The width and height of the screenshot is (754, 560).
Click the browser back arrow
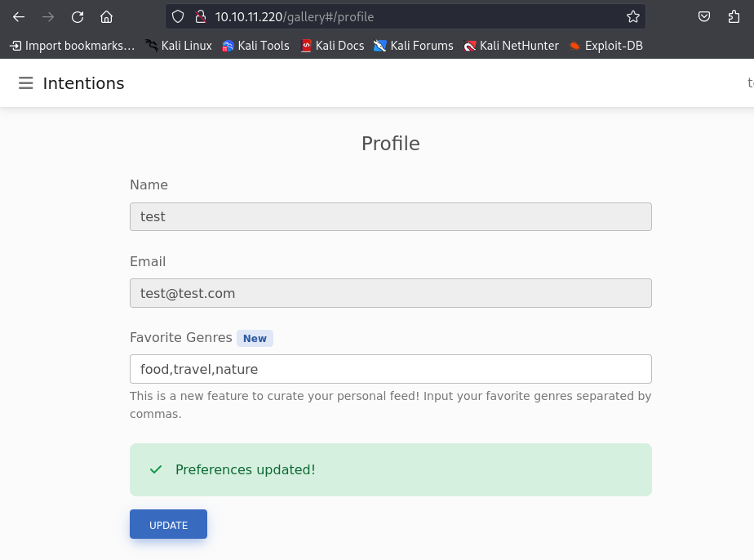pos(19,16)
